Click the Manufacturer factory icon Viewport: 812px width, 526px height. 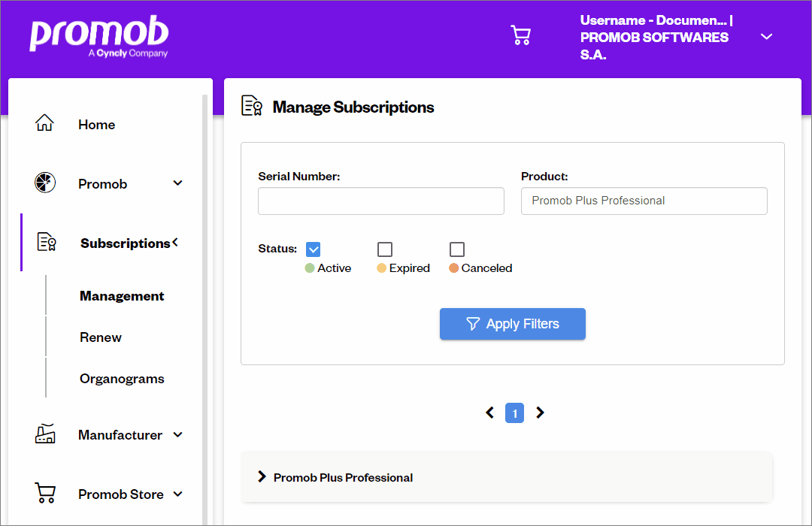coord(45,434)
